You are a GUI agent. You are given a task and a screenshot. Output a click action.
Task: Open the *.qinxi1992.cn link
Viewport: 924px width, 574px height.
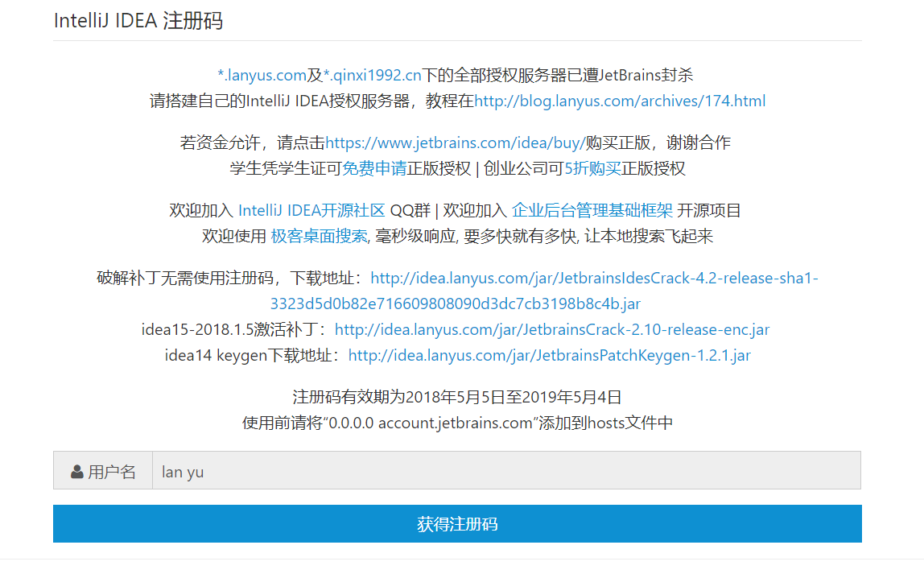point(373,76)
